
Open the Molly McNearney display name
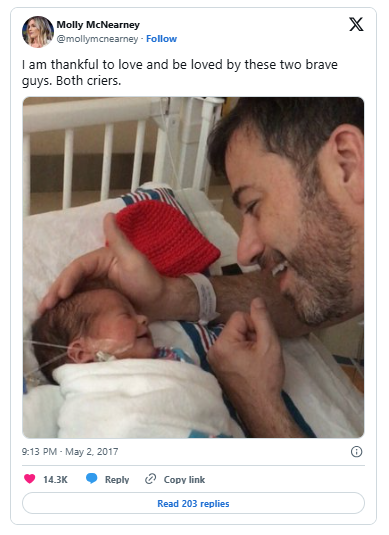[98, 25]
